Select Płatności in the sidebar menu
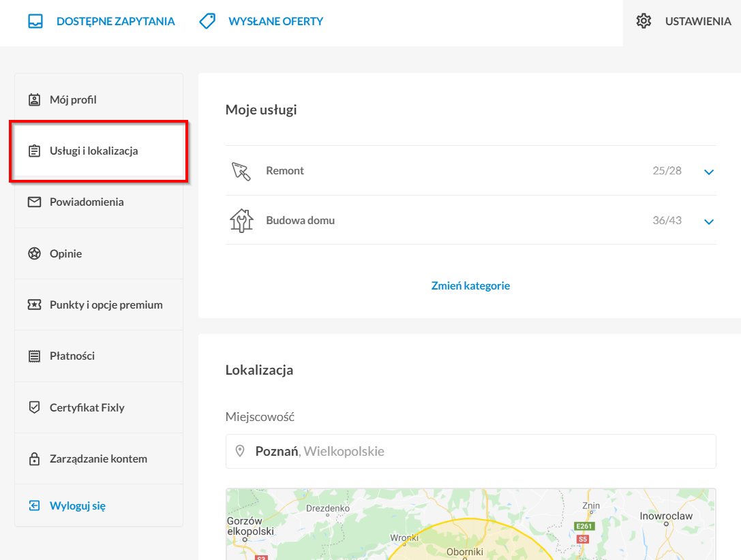This screenshot has height=560, width=741. pos(99,356)
